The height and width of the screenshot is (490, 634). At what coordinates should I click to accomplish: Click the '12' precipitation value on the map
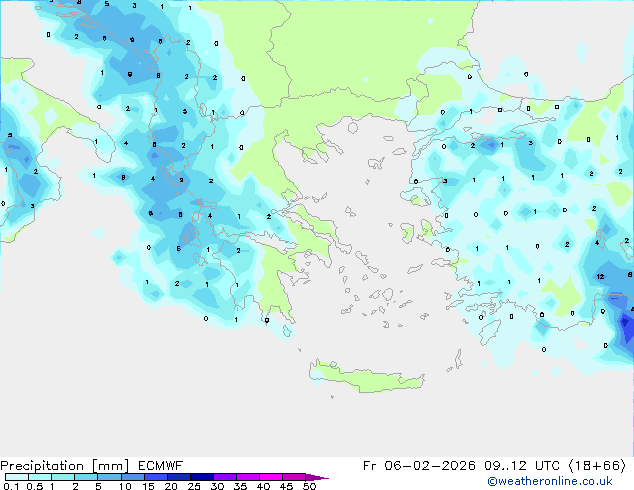(x=600, y=277)
